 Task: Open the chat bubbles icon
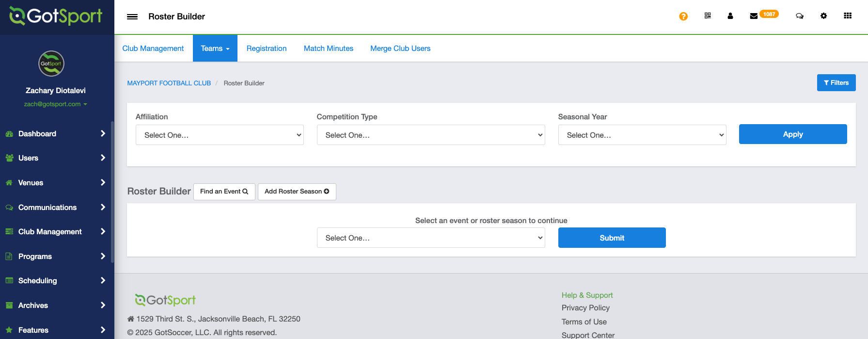click(800, 16)
